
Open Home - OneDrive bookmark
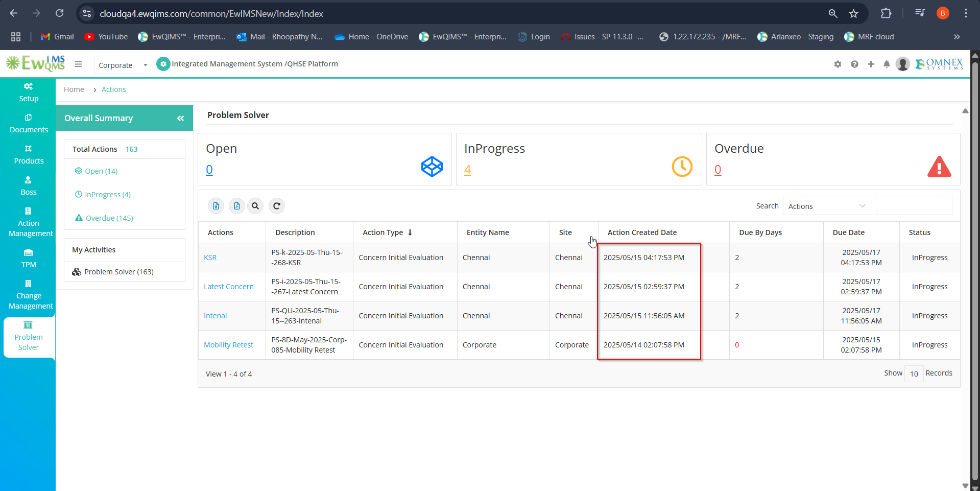(371, 37)
